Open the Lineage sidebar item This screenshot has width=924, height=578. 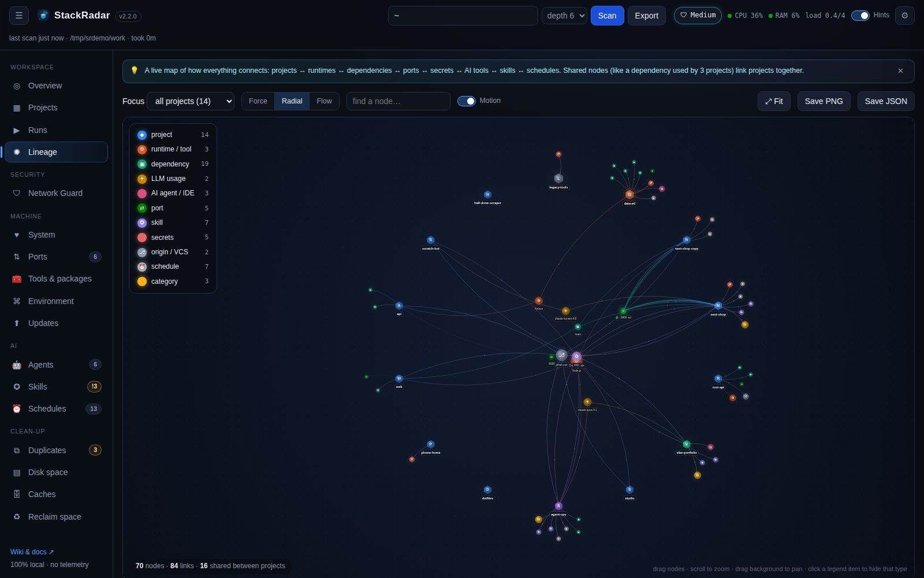[56, 152]
